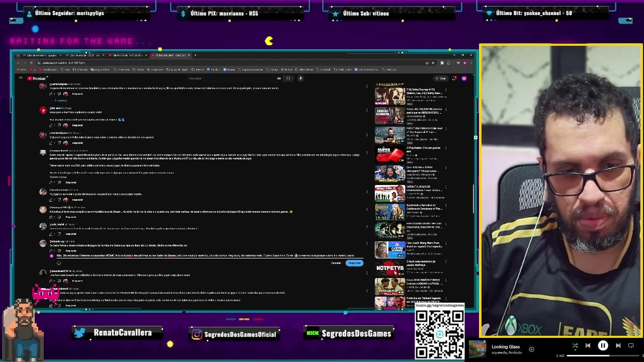Click the Criar create button
The image size is (644, 362).
441,78
